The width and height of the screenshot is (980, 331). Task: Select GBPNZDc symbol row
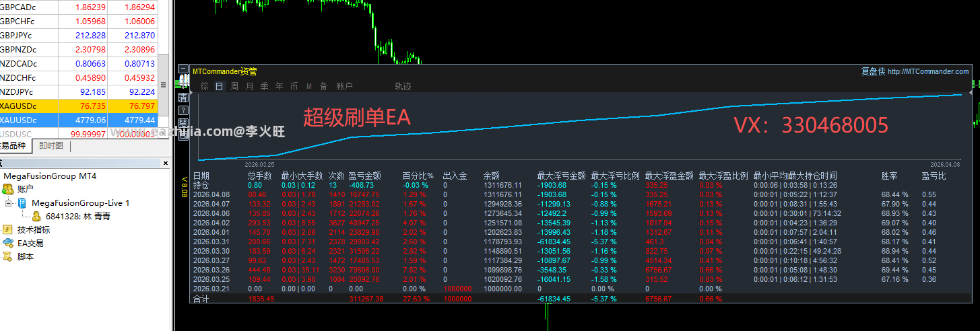point(79,49)
